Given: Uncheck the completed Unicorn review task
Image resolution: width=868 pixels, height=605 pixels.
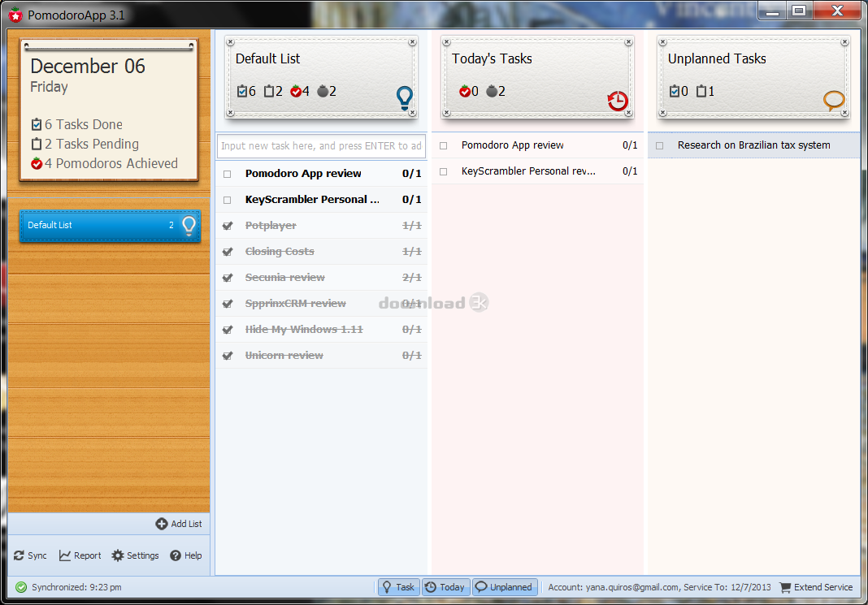Looking at the screenshot, I should pyautogui.click(x=228, y=356).
